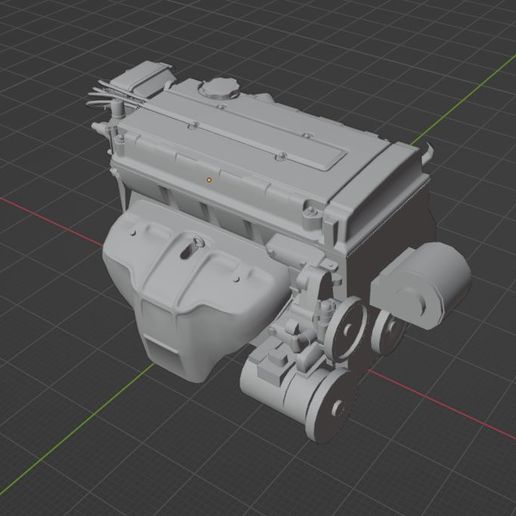
Task: Click the orange object origin dot
Action: pos(209,180)
